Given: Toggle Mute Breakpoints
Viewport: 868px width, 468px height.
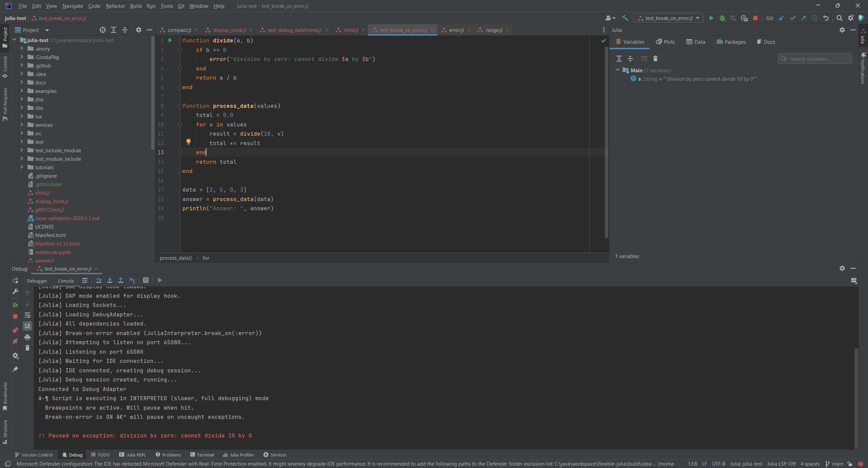Looking at the screenshot, I should tap(15, 342).
